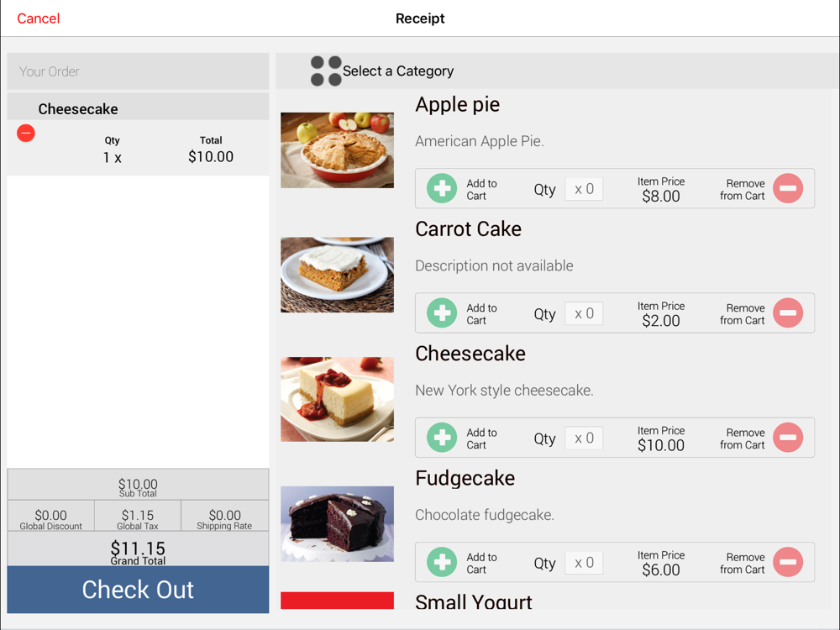Add Apple pie to cart with plus icon
Screen dimensions: 840x630
tap(442, 188)
